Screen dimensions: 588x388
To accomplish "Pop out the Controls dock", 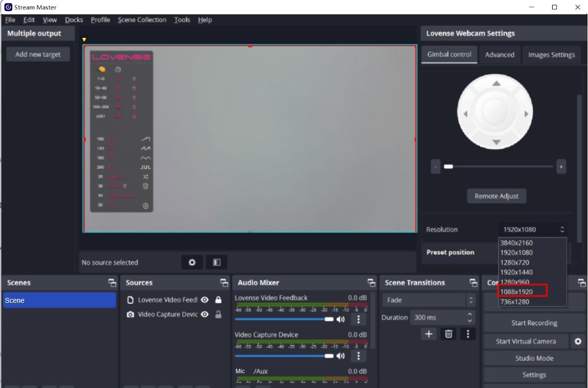I will click(582, 283).
